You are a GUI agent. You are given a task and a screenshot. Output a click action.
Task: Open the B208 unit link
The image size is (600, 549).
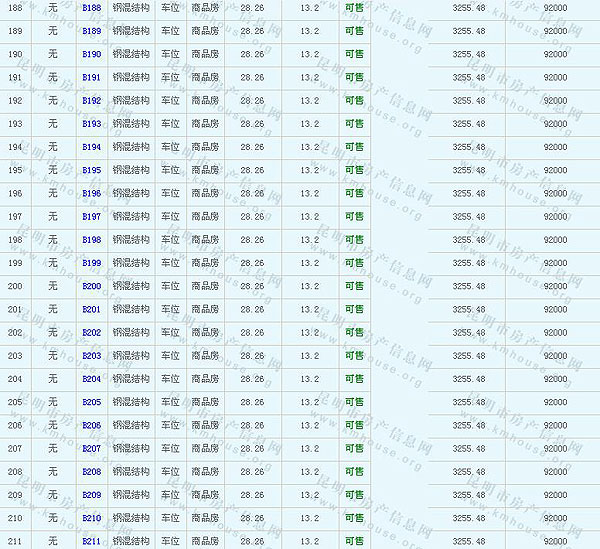click(x=91, y=472)
